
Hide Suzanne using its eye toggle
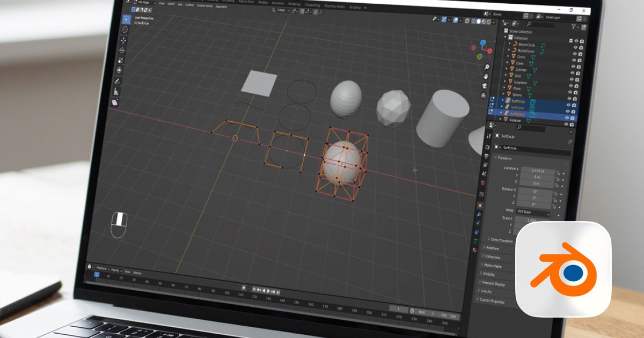tap(566, 124)
